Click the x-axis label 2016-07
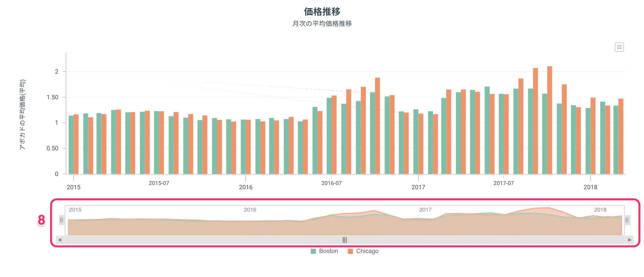The image size is (644, 277). pyautogui.click(x=331, y=183)
